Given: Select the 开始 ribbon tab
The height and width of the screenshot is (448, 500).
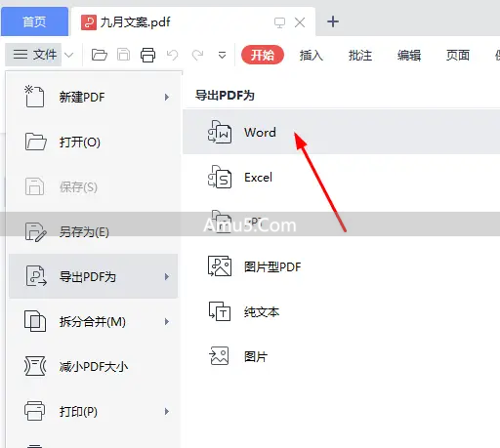Looking at the screenshot, I should coord(263,55).
